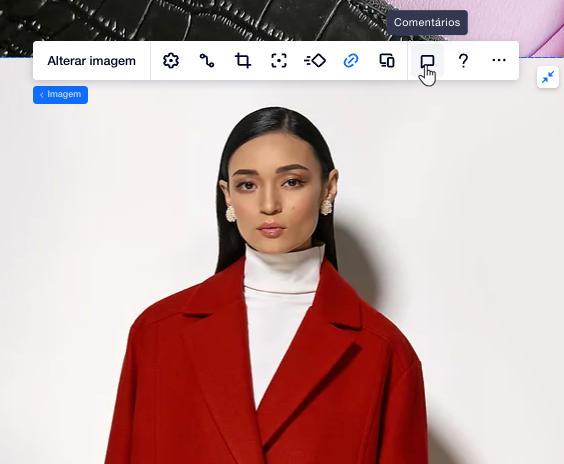Click the question mark help icon
This screenshot has height=464, width=564.
click(463, 61)
